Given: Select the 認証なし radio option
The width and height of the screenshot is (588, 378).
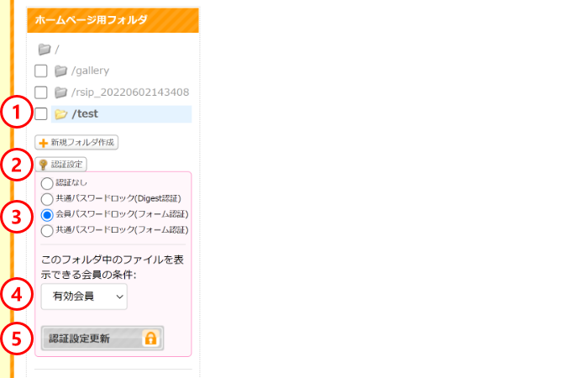Looking at the screenshot, I should point(47,183).
